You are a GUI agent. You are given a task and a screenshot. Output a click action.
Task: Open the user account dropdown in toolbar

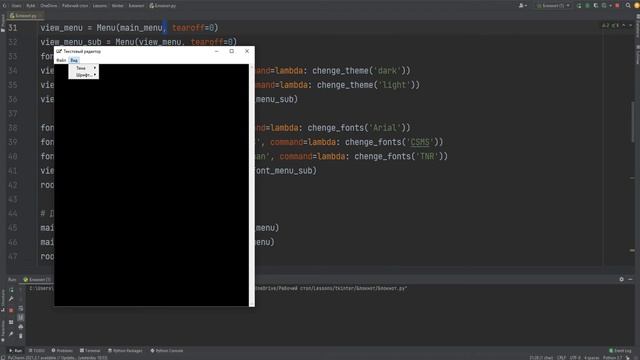tap(523, 6)
